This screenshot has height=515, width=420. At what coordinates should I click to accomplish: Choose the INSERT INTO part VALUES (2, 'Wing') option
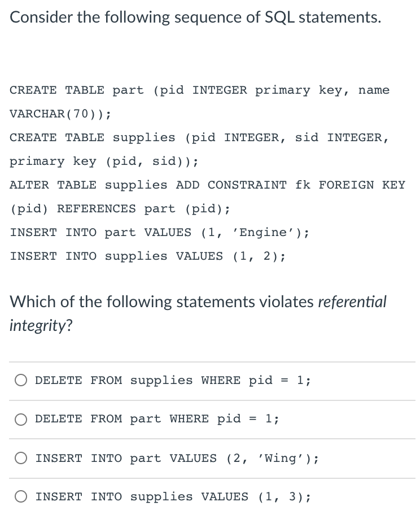click(21, 459)
